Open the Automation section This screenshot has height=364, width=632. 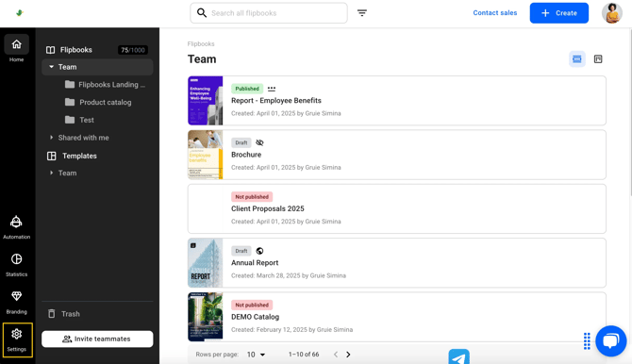(17, 227)
